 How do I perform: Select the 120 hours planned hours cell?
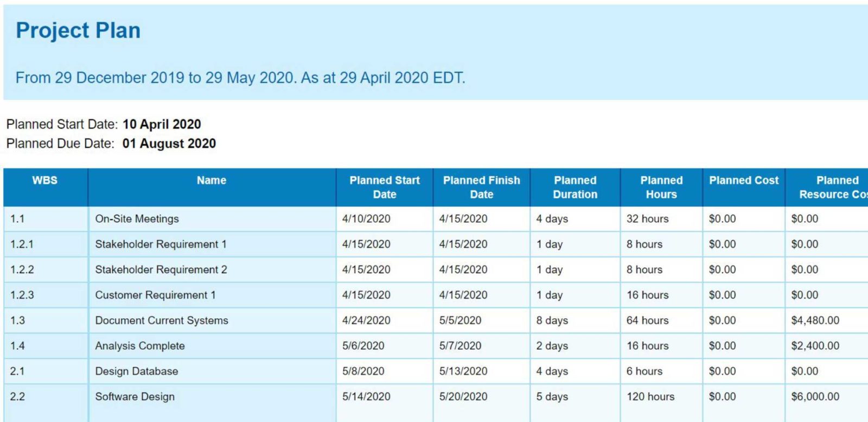[x=650, y=397]
